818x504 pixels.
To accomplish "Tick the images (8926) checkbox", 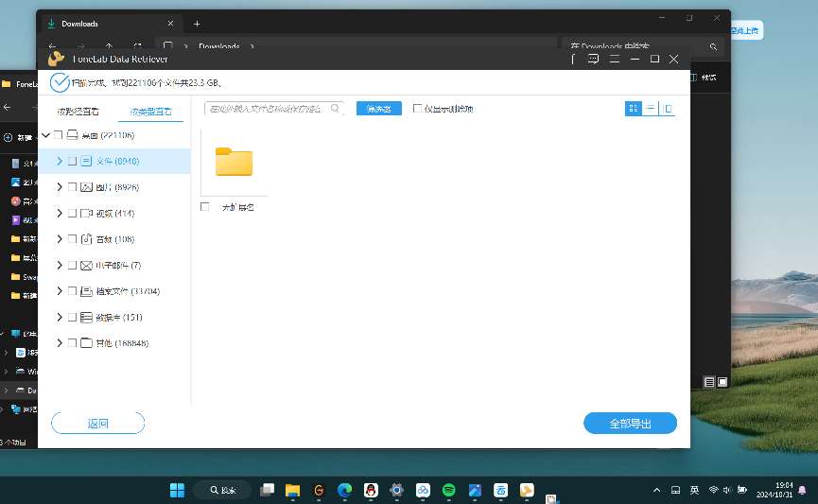I will click(73, 187).
